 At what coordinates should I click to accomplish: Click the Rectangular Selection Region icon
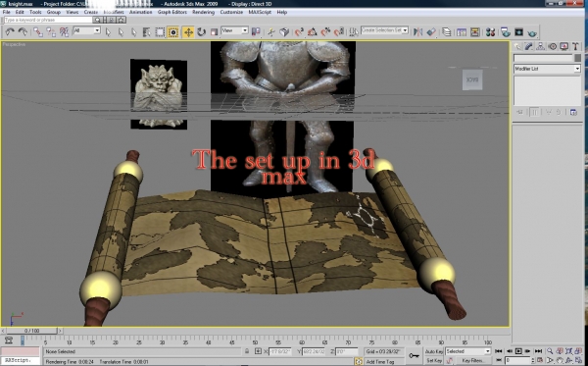click(160, 32)
